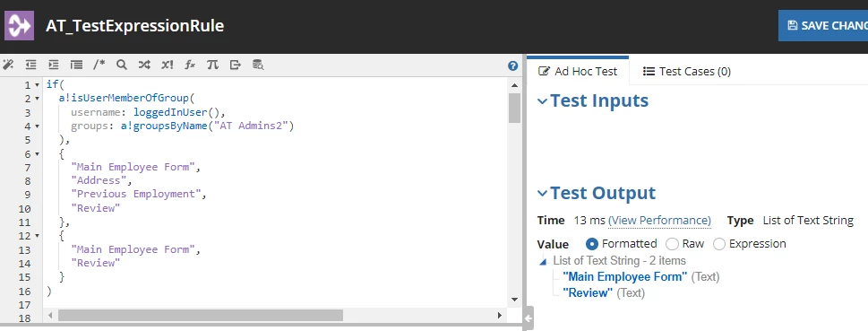Click editor scrollbar up arrow
Image resolution: width=868 pixels, height=331 pixels.
514,85
